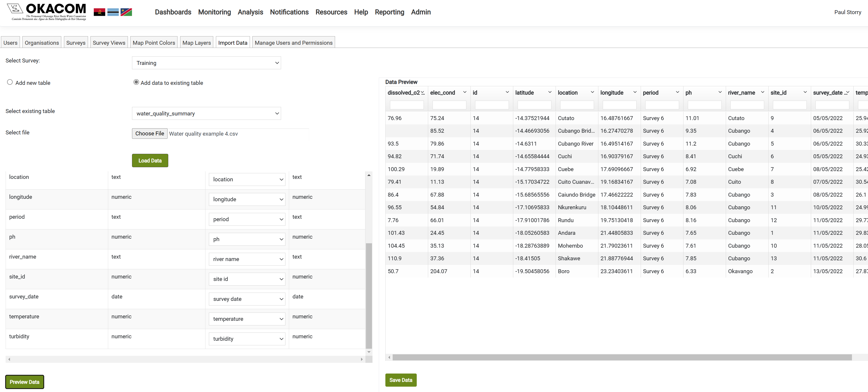Click mapping table scroll-right arrow
Viewport: 868px width, 392px height.
(x=362, y=359)
